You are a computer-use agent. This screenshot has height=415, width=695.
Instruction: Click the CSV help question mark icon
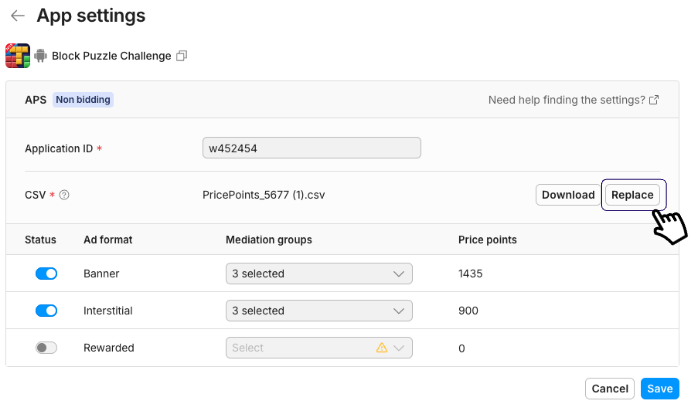click(64, 195)
